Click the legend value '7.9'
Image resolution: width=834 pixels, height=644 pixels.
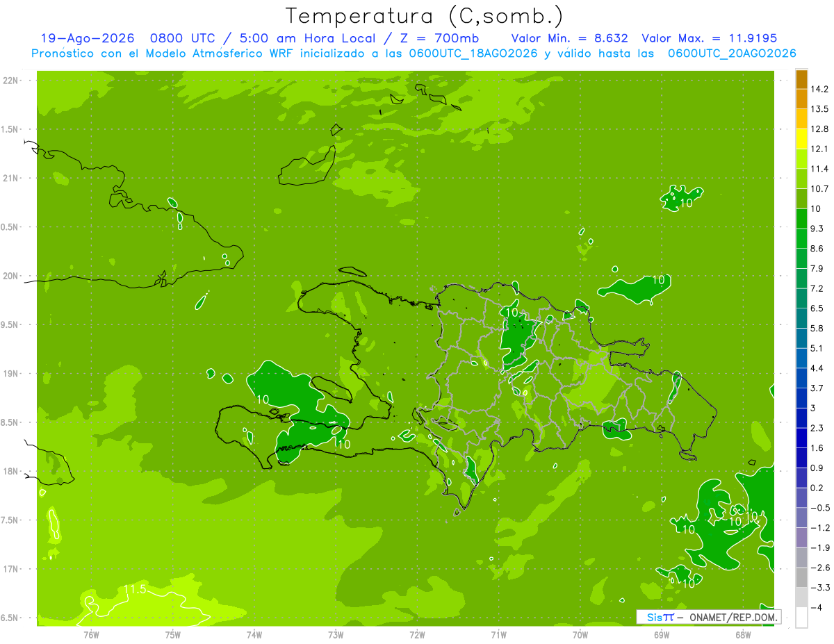[818, 268]
